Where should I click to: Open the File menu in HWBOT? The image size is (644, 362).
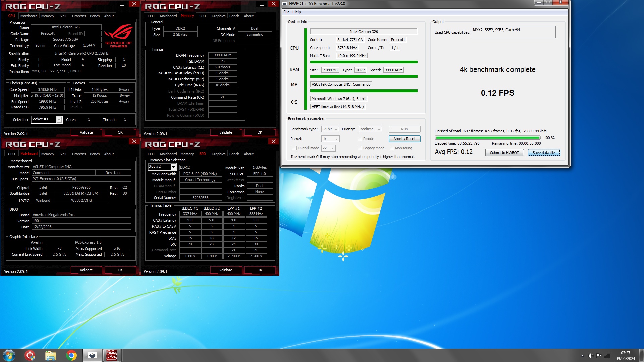(286, 12)
